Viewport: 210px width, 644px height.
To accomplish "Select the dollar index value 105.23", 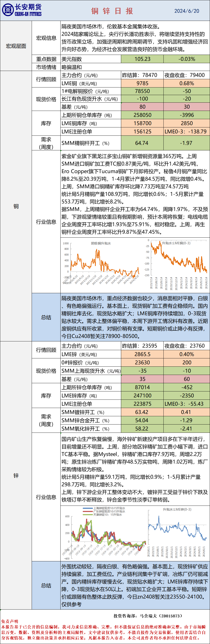I will 142,59.
